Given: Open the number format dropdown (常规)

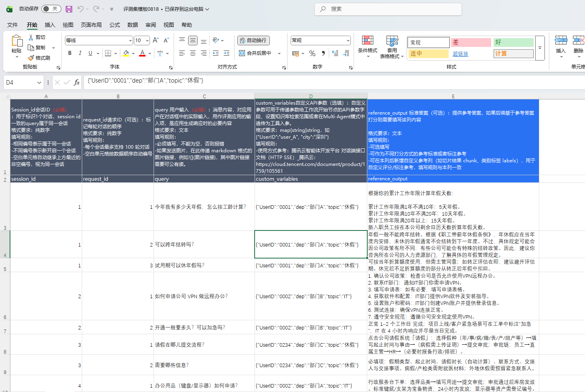Looking at the screenshot, I should [348, 40].
